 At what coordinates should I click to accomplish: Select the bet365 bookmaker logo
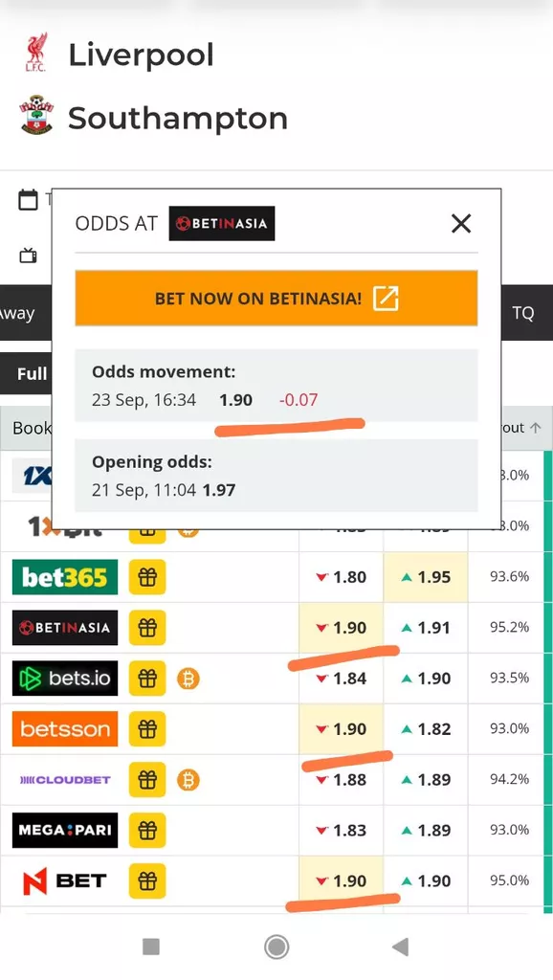[65, 577]
